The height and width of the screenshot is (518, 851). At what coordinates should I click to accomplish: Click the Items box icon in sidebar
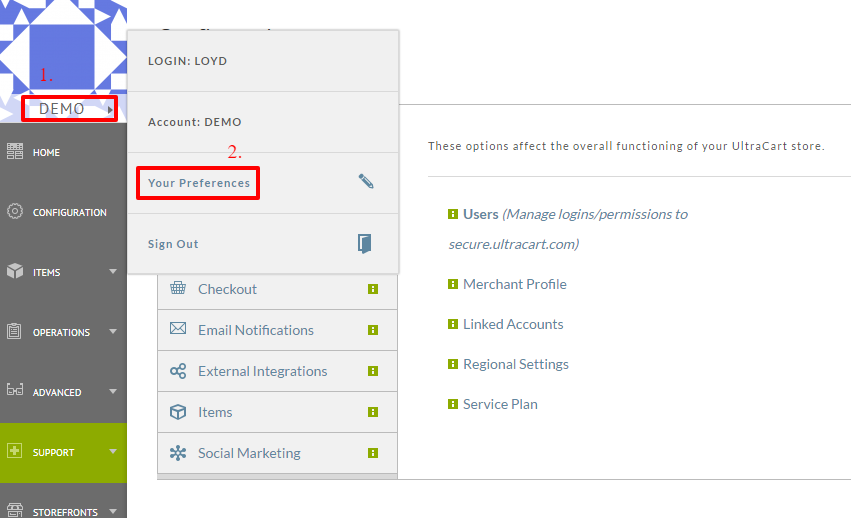click(x=15, y=271)
